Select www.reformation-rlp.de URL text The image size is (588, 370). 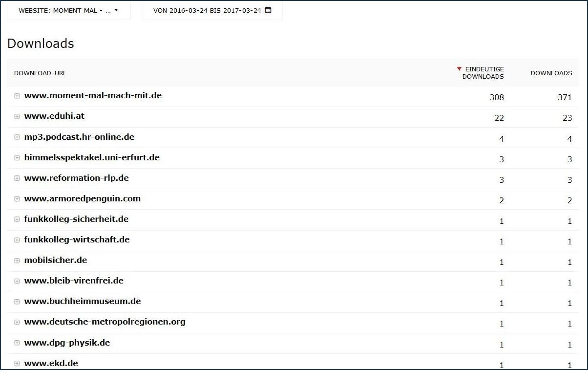click(77, 178)
